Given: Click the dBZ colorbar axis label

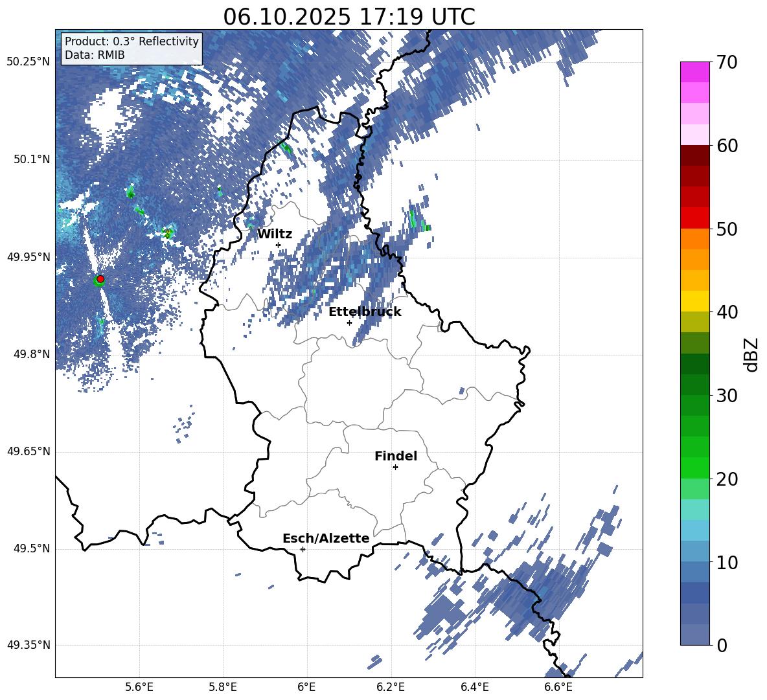Looking at the screenshot, I should coord(751,354).
